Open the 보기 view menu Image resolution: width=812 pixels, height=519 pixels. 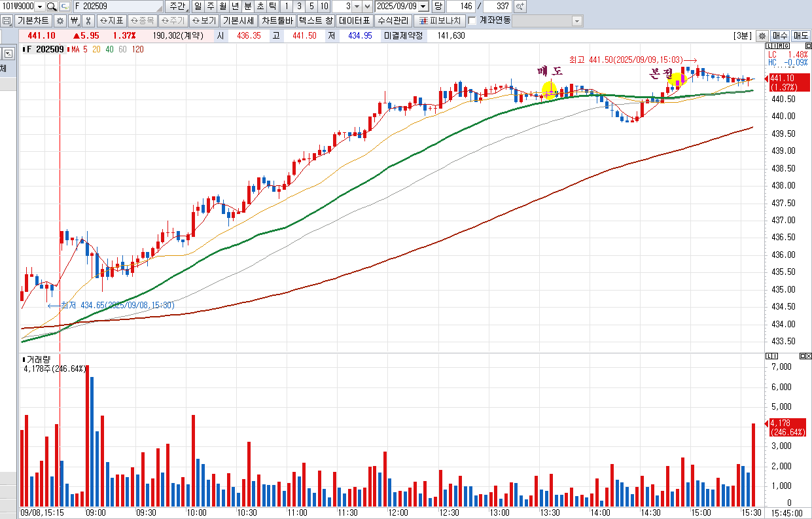203,20
